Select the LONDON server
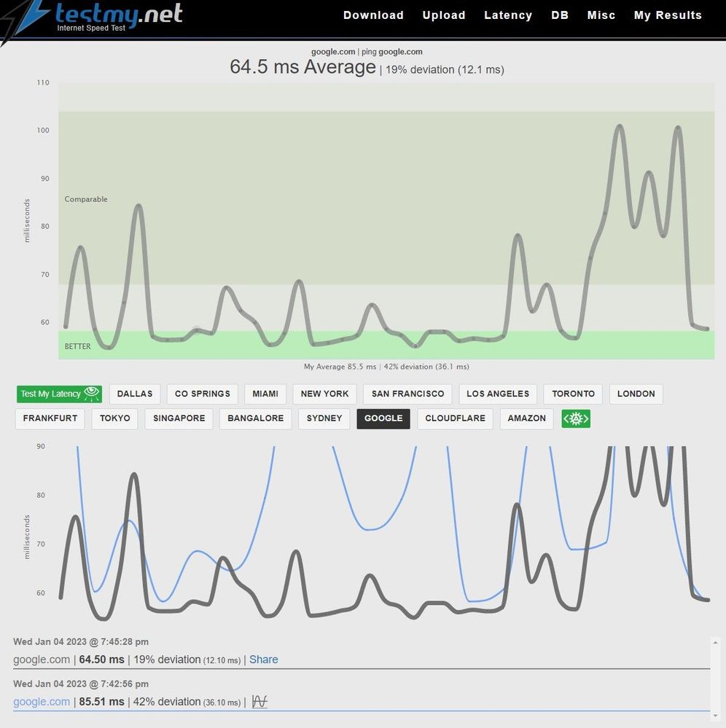Screen dimensions: 726x728 coord(636,394)
